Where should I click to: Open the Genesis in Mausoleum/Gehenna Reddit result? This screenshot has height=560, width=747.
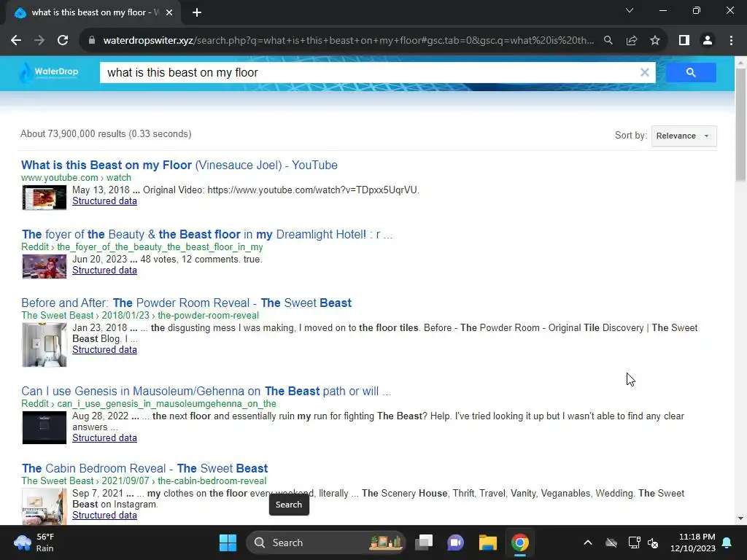[206, 391]
